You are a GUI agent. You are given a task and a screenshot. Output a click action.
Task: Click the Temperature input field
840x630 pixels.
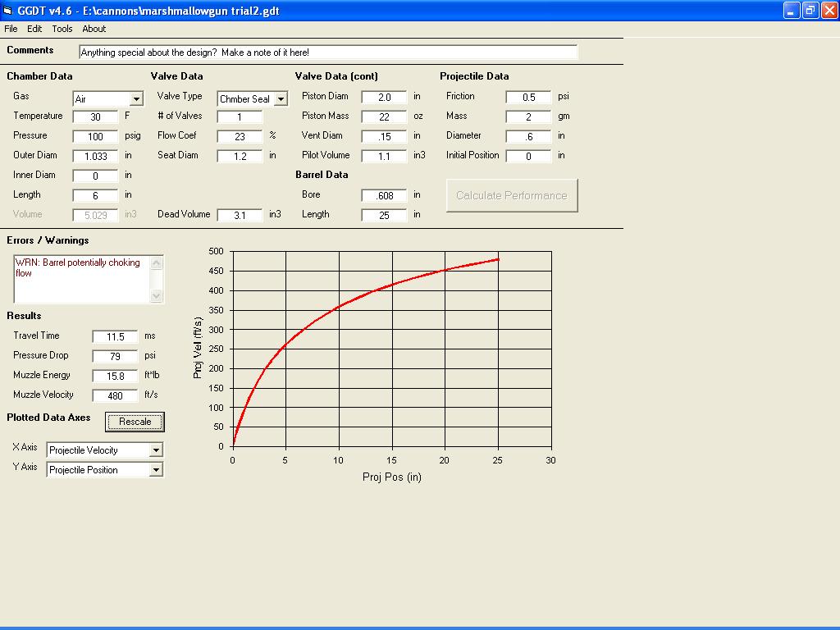tap(95, 116)
